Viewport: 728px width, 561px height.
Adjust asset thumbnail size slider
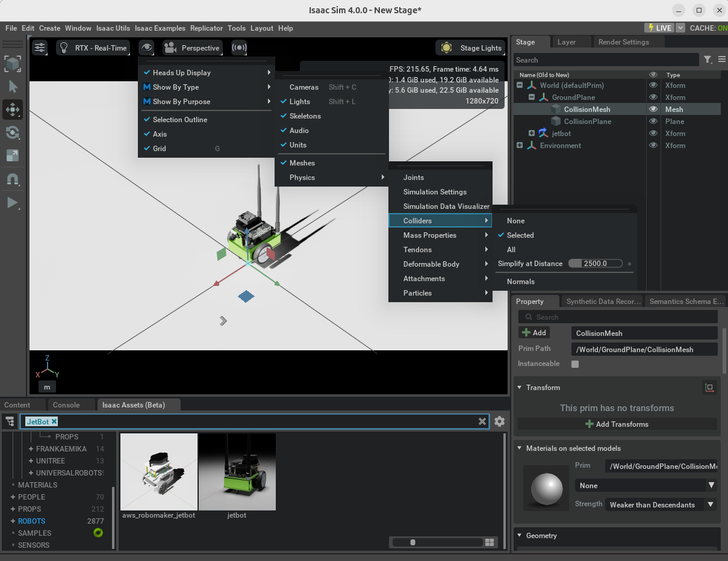click(436, 542)
